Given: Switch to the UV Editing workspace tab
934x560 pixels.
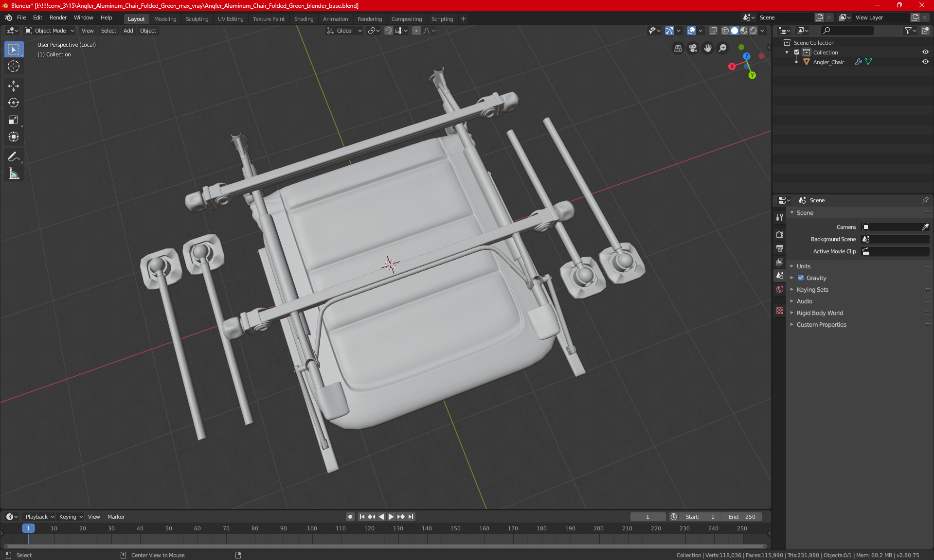Looking at the screenshot, I should [231, 19].
